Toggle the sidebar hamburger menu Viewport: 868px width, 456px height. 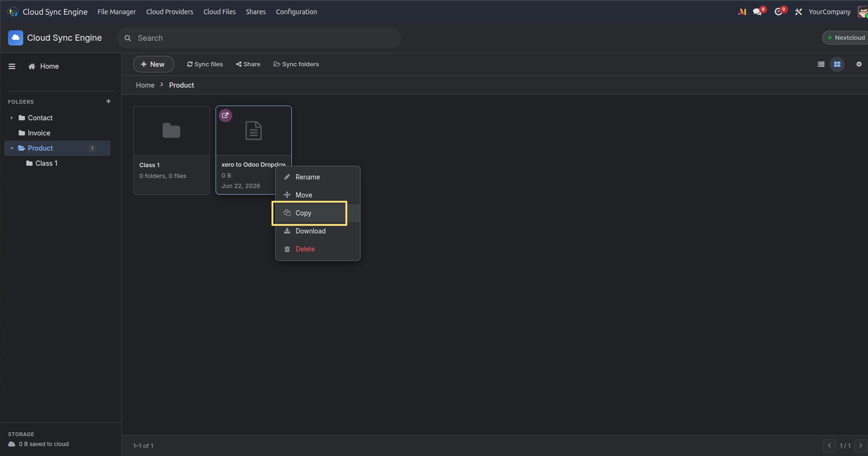12,66
